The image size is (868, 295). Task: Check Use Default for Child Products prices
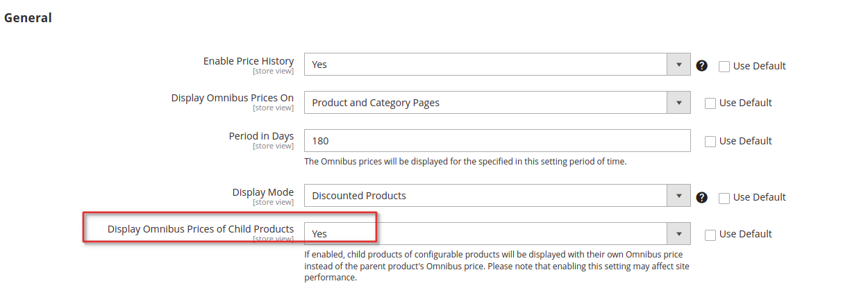[710, 235]
